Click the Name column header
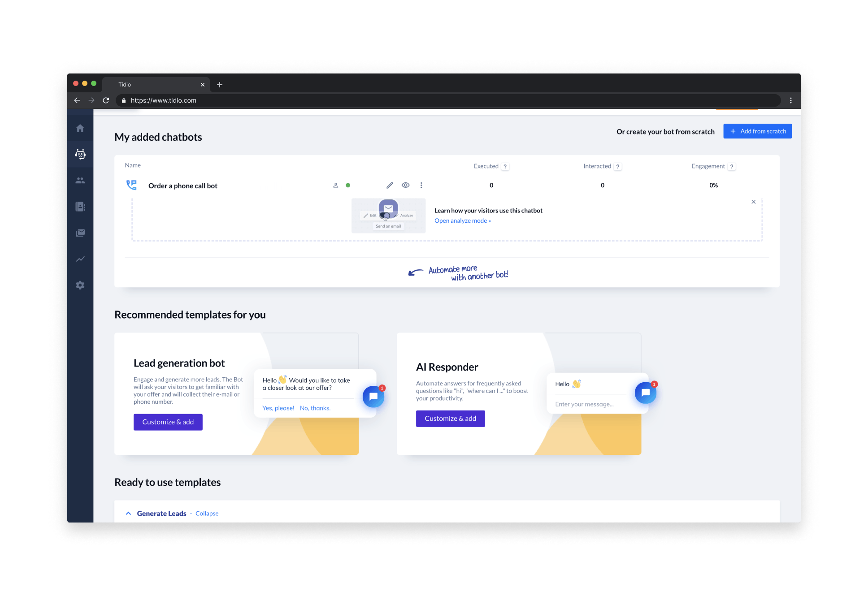This screenshot has width=868, height=596. coord(133,165)
